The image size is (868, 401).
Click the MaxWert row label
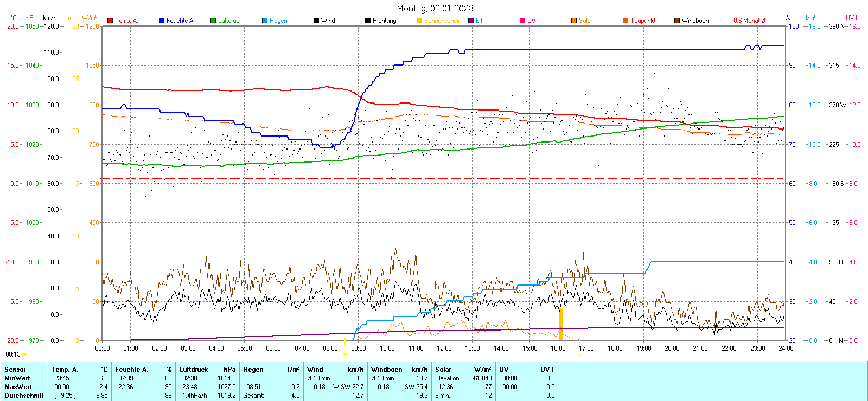pyautogui.click(x=18, y=387)
